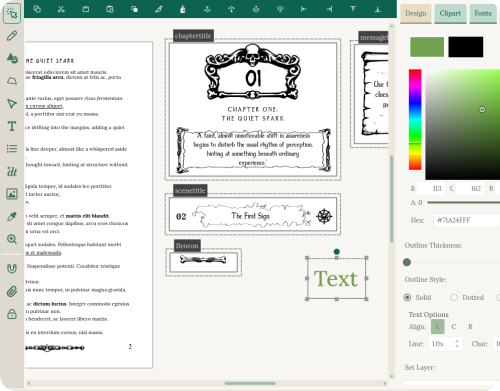
Task: Click the green value field showing 162
Action: [469, 189]
